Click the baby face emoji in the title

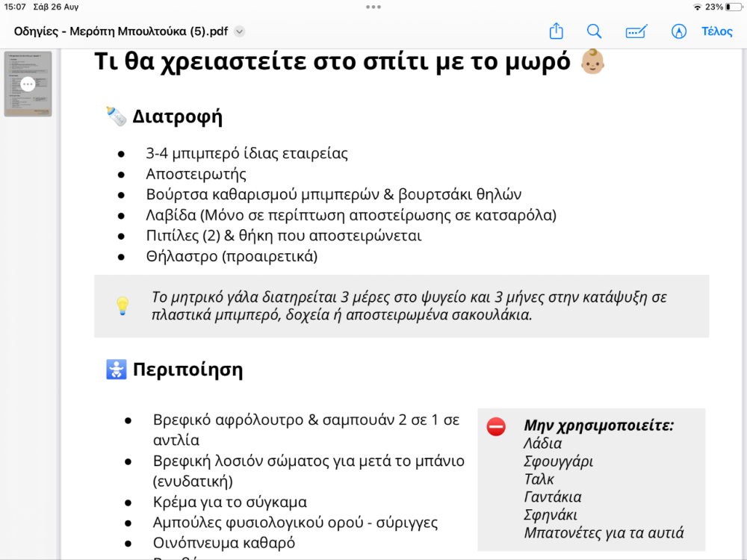pos(592,62)
